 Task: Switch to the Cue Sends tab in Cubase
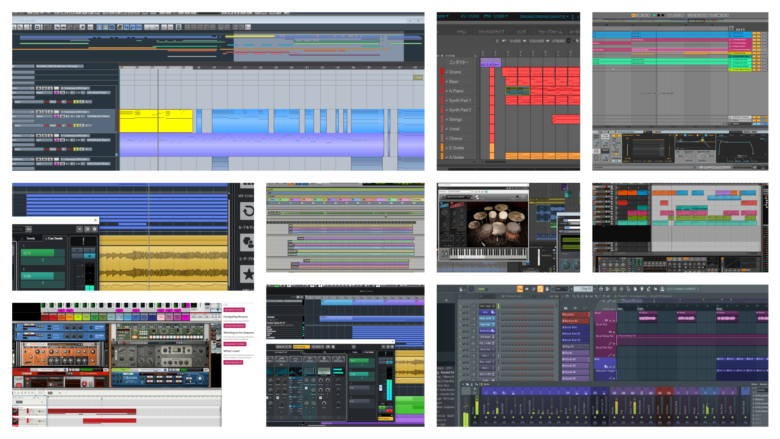(55, 239)
